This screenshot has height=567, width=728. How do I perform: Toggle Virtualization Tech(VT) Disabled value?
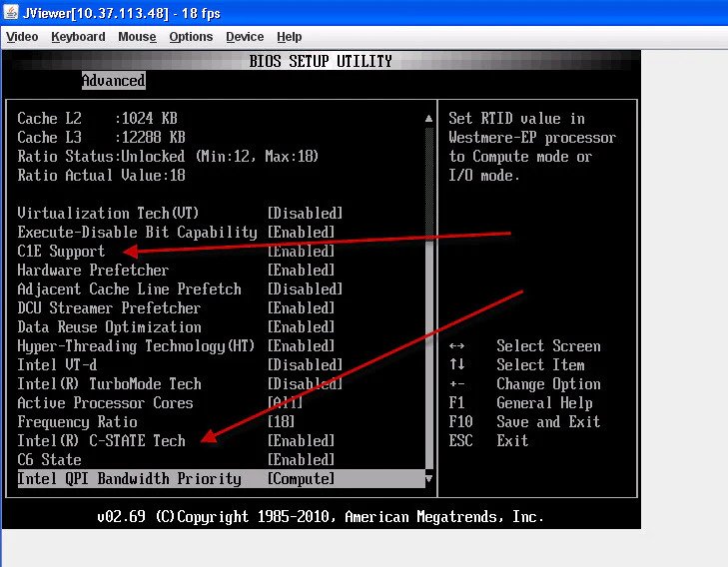pyautogui.click(x=305, y=214)
